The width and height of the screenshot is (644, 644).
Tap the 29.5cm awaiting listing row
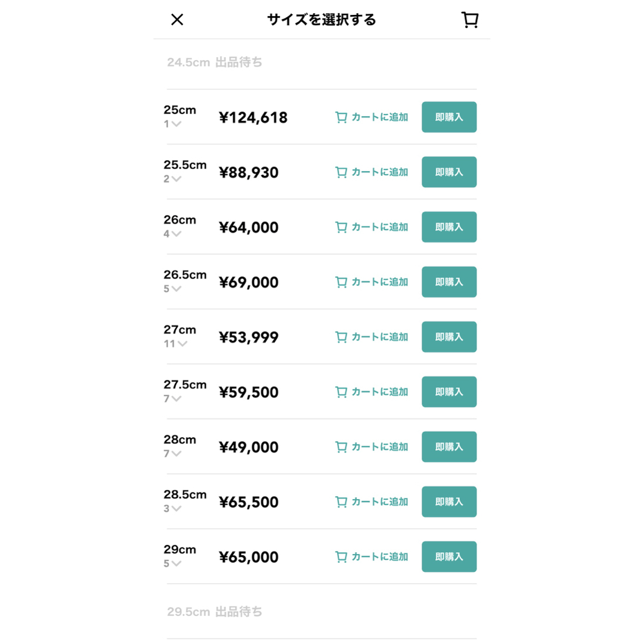coord(321,612)
